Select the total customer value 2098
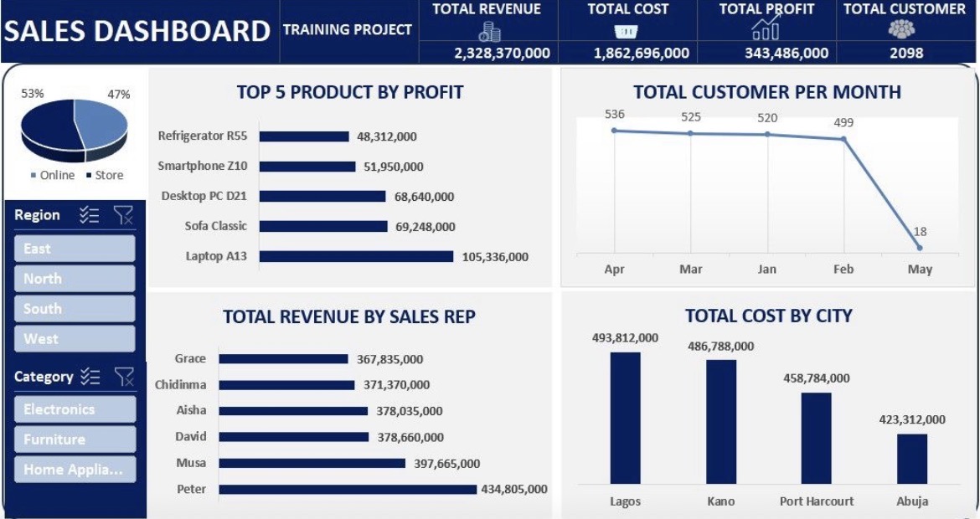Image resolution: width=980 pixels, height=519 pixels. click(906, 53)
